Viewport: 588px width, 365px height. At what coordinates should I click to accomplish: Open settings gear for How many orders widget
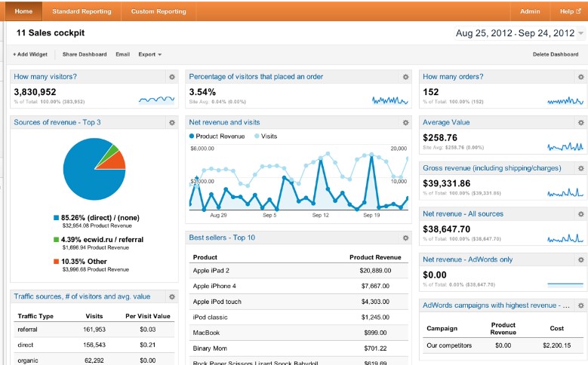580,77
